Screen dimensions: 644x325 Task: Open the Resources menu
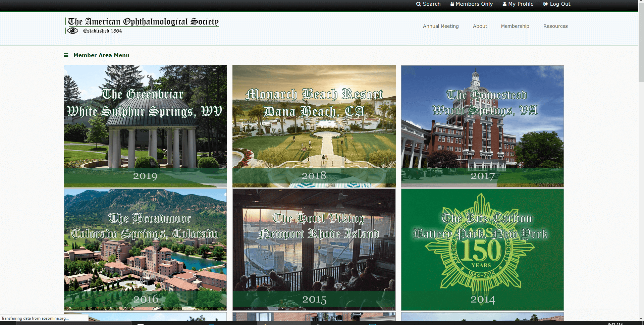point(555,26)
